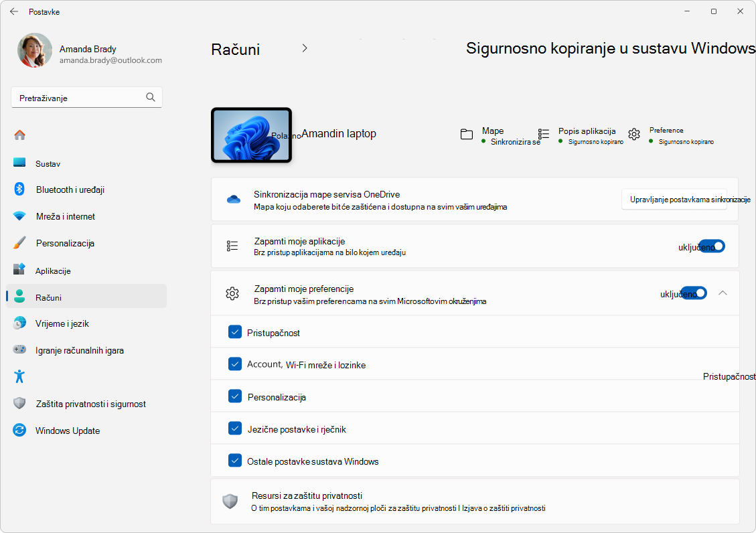Uncheck the Pristupačnost checkbox
Screen dimensions: 756x533
(235, 332)
